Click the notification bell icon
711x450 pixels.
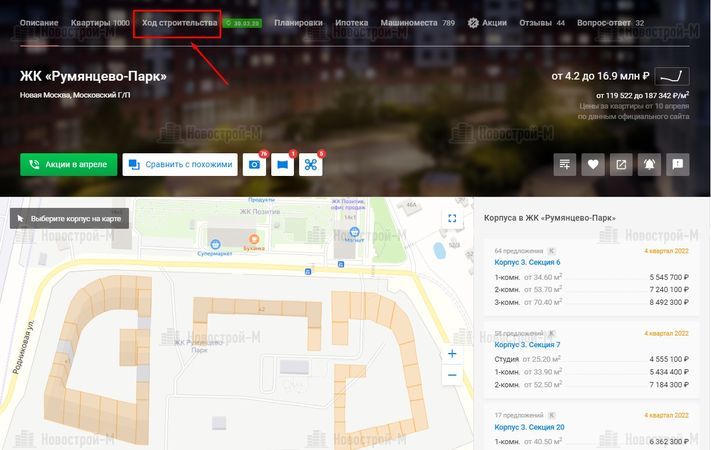[x=650, y=165]
